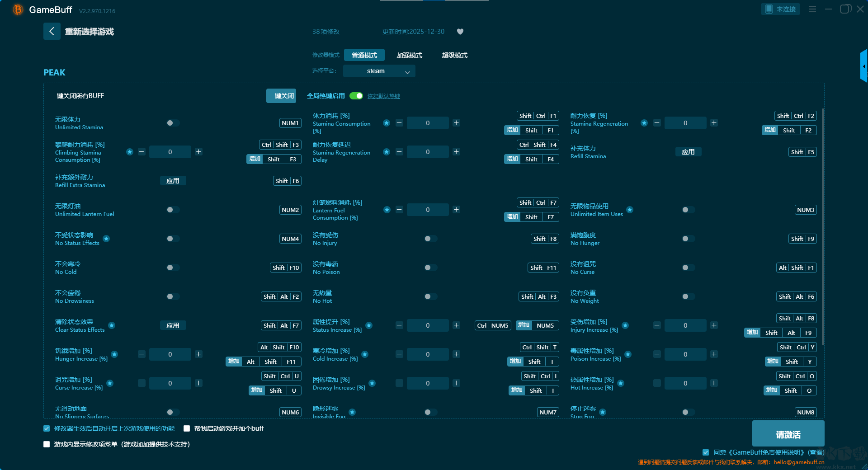Enable No Injury toggle
The height and width of the screenshot is (470, 868).
click(430, 239)
